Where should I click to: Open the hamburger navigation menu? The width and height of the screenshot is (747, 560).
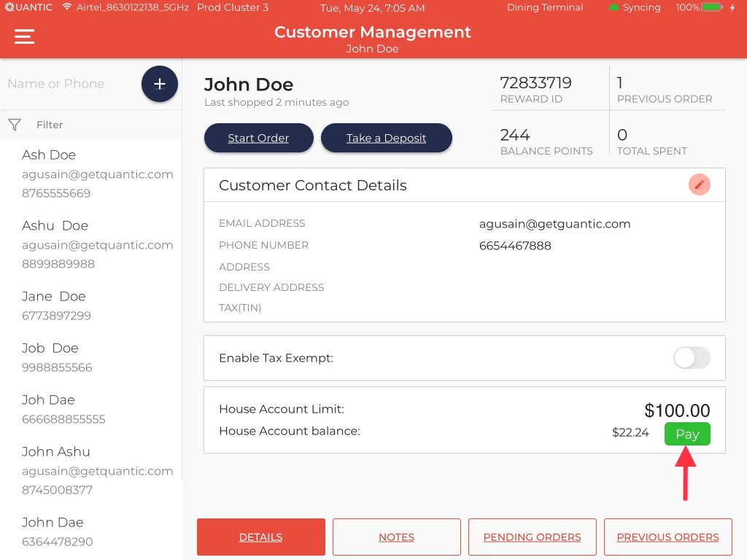pos(25,36)
